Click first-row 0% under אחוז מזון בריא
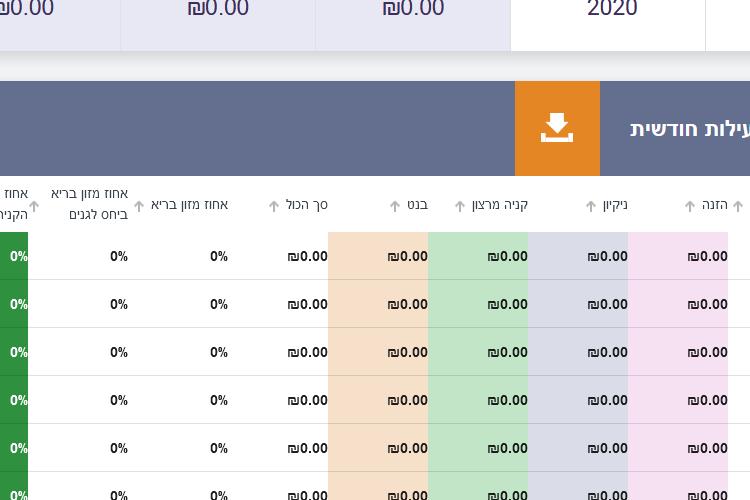Screen dimensions: 750x500 pos(219,256)
